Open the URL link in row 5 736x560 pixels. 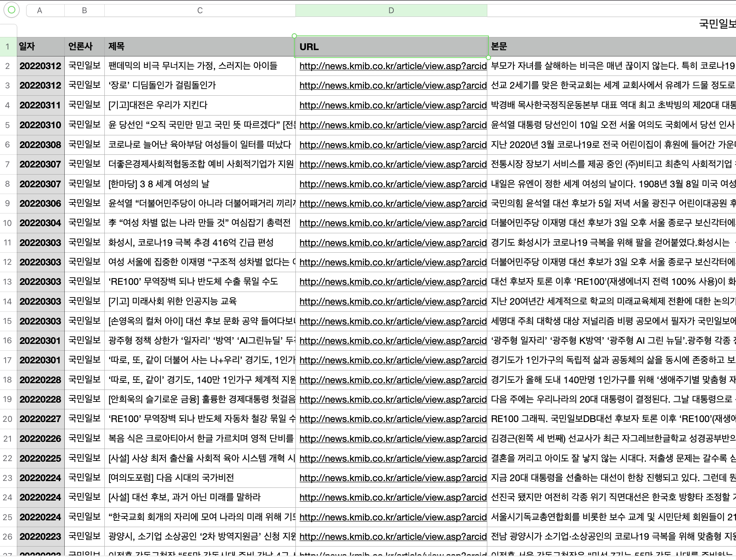[x=393, y=125]
